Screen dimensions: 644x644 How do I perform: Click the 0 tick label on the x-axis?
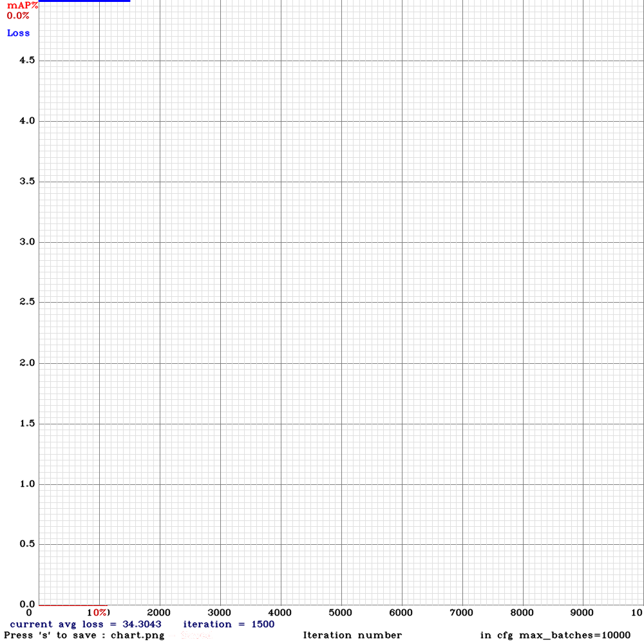pos(28,612)
